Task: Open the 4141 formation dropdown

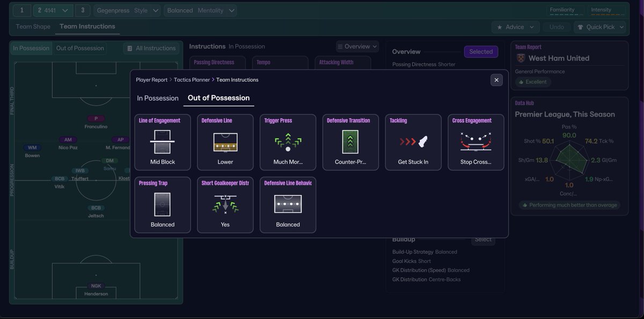Action: [53, 10]
